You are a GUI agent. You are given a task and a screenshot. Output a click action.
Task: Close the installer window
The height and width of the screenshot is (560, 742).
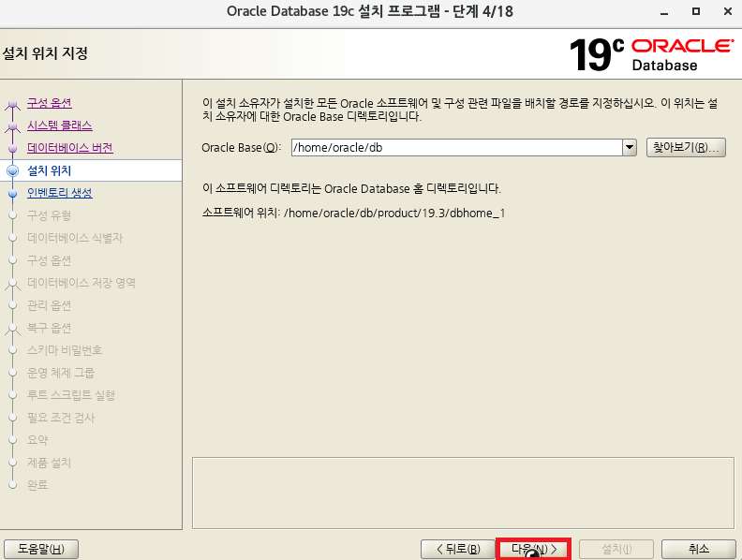(x=728, y=11)
